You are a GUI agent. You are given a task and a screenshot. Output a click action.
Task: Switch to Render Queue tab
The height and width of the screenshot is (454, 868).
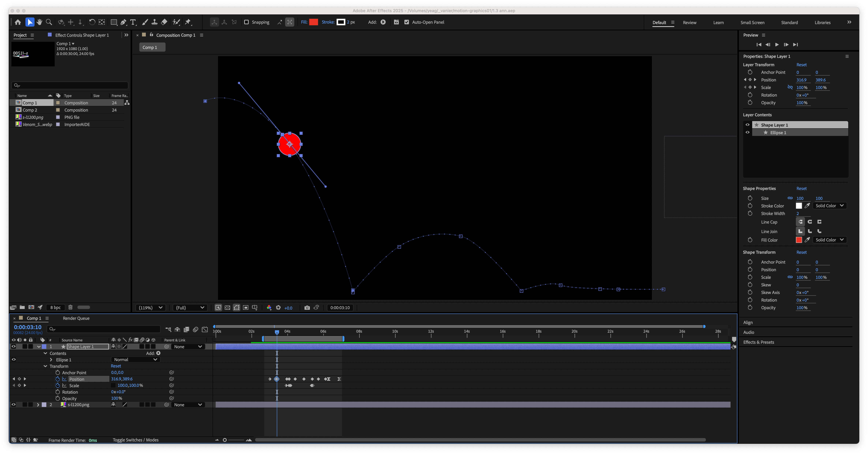[76, 318]
